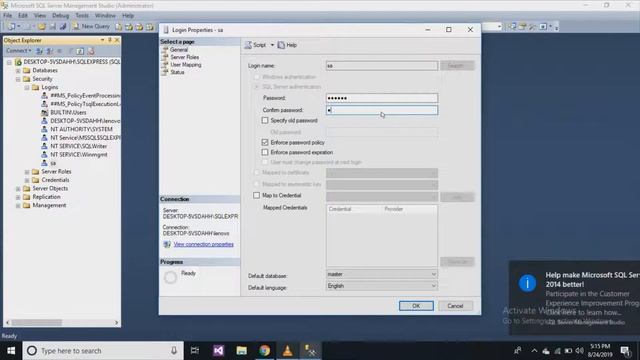Open the File menu

click(8, 16)
